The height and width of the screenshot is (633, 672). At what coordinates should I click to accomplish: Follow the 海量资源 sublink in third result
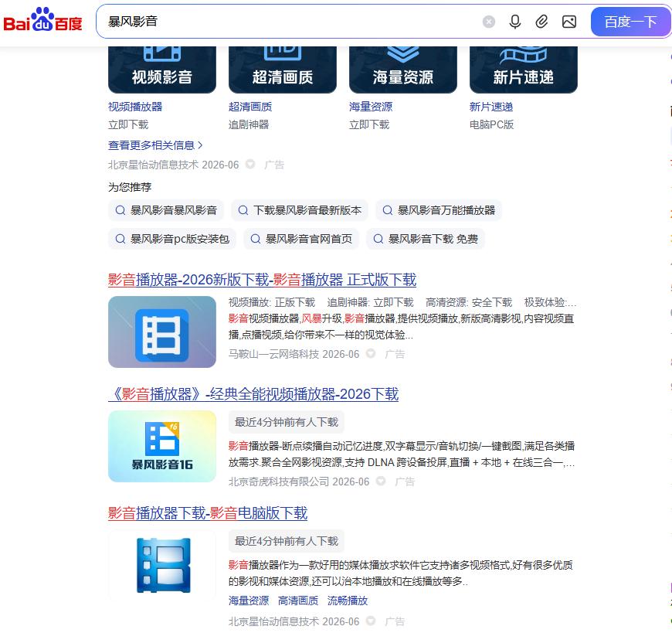click(x=249, y=601)
